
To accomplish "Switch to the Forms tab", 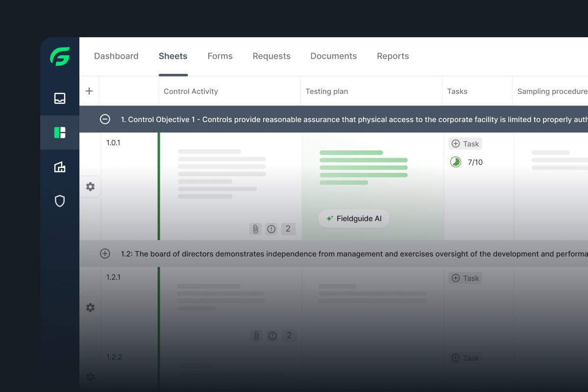I will tap(220, 56).
